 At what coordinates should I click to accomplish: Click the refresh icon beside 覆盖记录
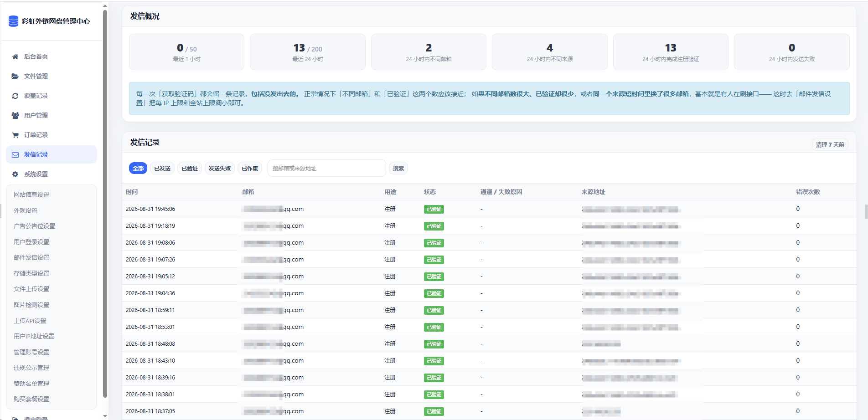tap(15, 96)
